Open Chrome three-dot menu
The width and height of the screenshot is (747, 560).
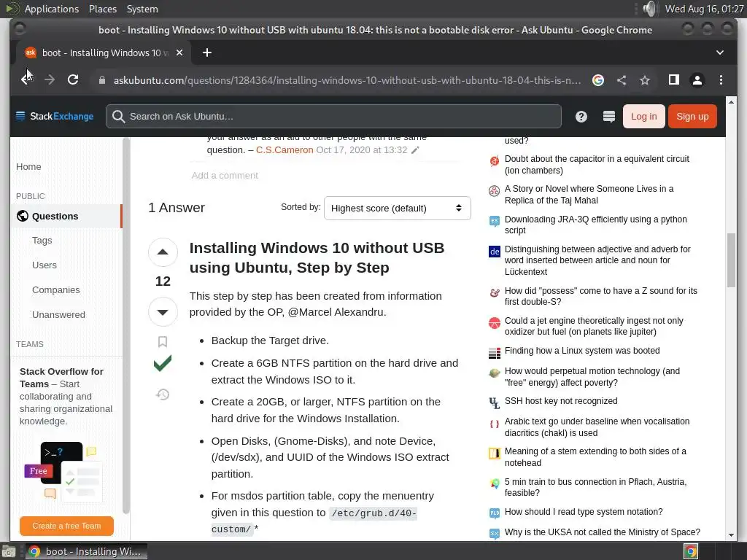[x=721, y=80]
